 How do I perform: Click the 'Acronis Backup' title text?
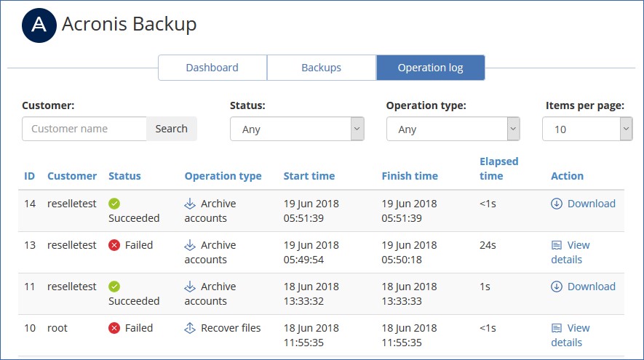point(129,24)
